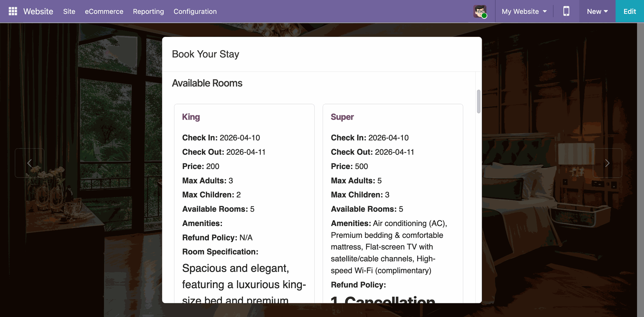Viewport: 644px width, 317px height.
Task: Select King's Check Out date 2026-04-11
Action: click(246, 152)
